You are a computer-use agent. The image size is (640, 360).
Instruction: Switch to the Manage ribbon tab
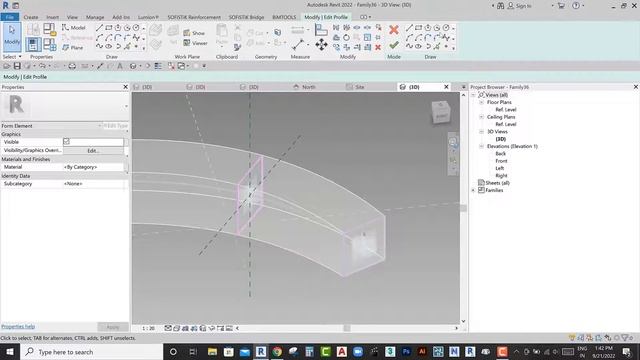[x=95, y=17]
